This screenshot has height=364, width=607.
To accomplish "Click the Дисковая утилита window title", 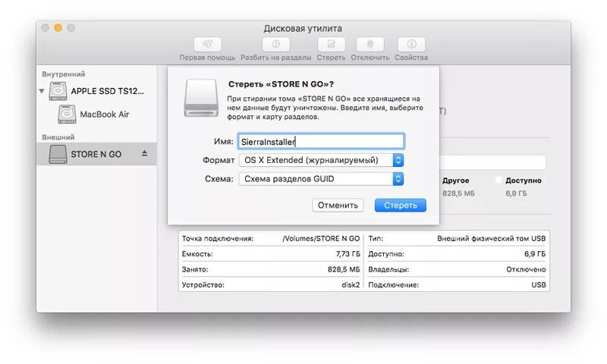I will [303, 28].
